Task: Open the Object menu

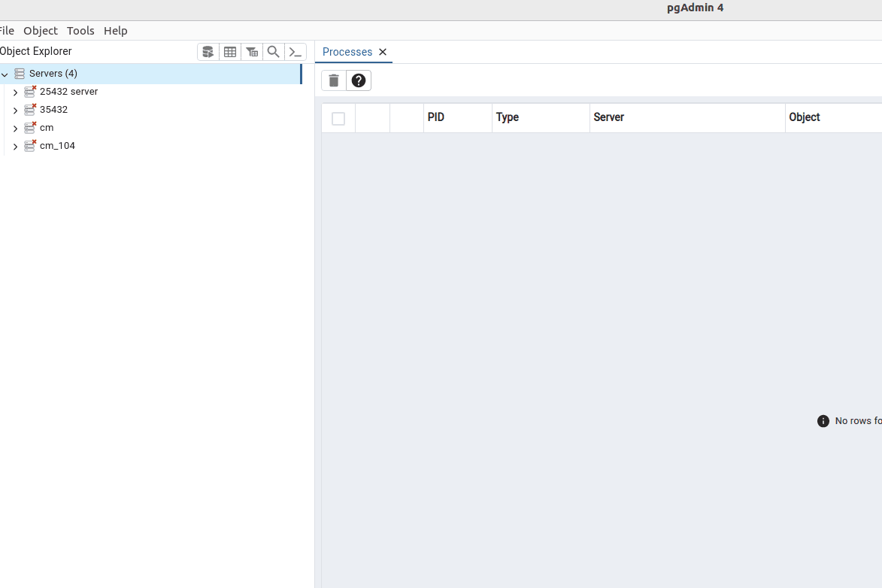Action: pos(41,31)
